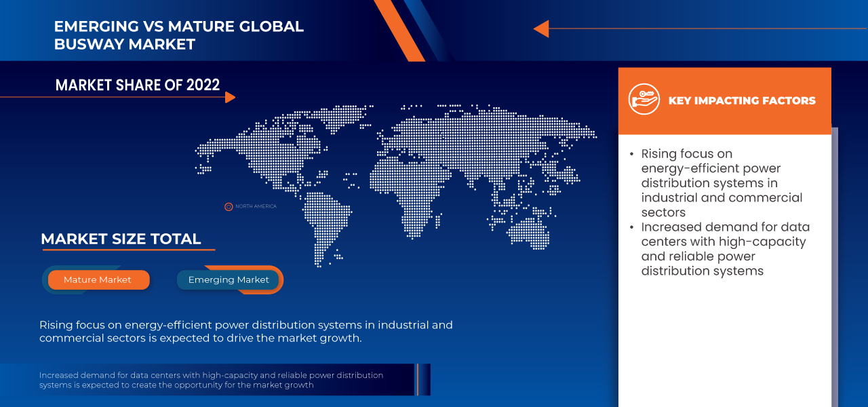Click the gray vertical strip beside the factors panel
The image size is (868, 407).
[835, 265]
